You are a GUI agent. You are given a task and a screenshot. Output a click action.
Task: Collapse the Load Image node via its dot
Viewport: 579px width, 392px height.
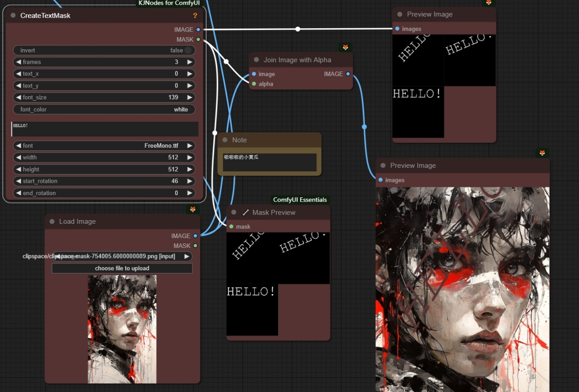tap(52, 222)
